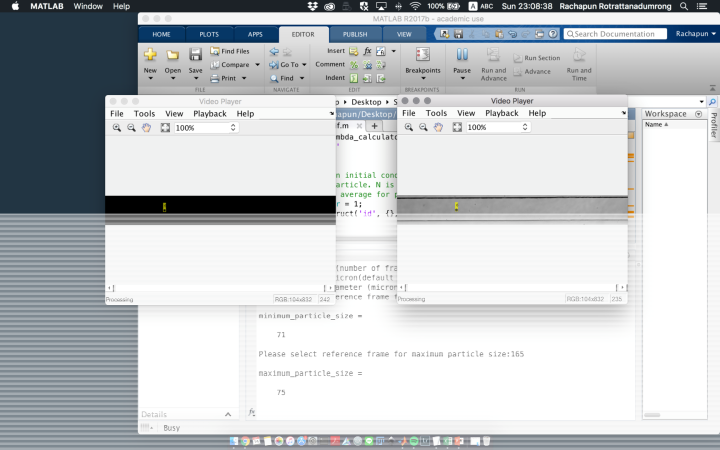
Task: Click the horizontal scrollbar in left Video Player
Action: (x=220, y=287)
